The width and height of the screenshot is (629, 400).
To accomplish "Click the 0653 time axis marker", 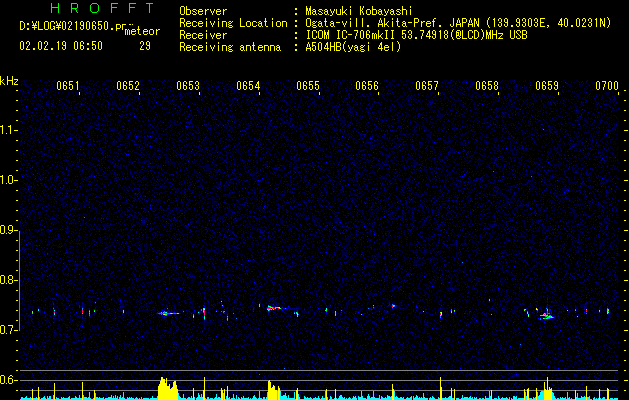I will [x=188, y=86].
